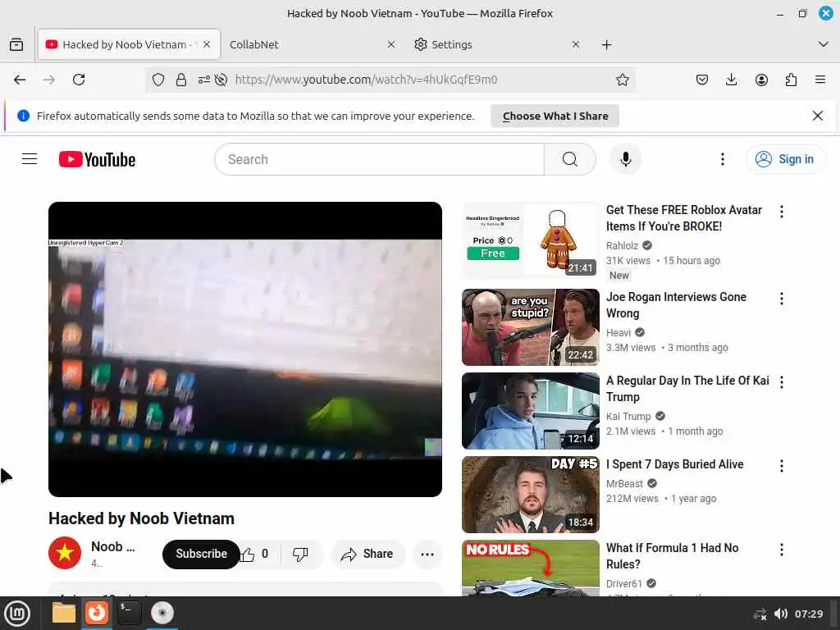The height and width of the screenshot is (630, 840).
Task: Expand the list all tabs chevron
Action: 824,44
